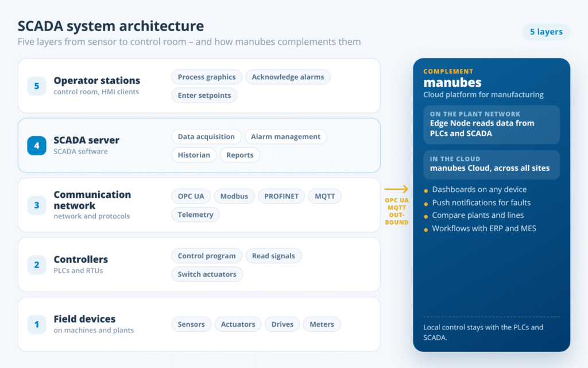Click the 'Operator stations' layer title

96,80
